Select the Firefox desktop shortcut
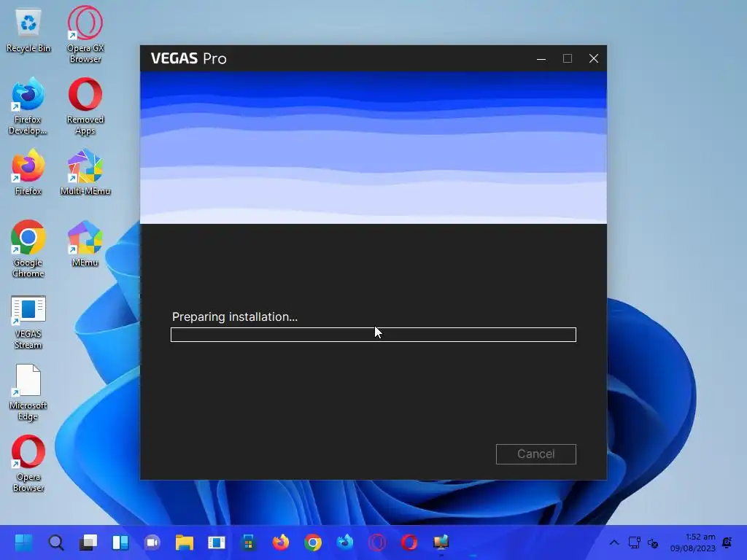Viewport: 747px width, 560px height. [x=28, y=172]
